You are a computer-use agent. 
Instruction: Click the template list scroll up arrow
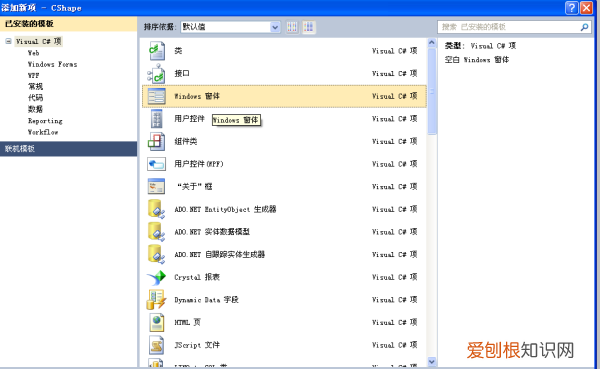432,42
